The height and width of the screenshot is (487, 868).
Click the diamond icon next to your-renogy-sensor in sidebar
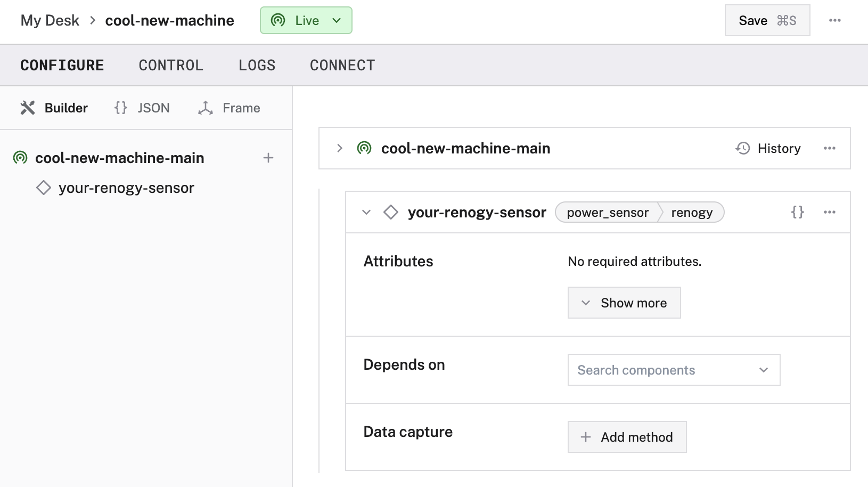[44, 188]
